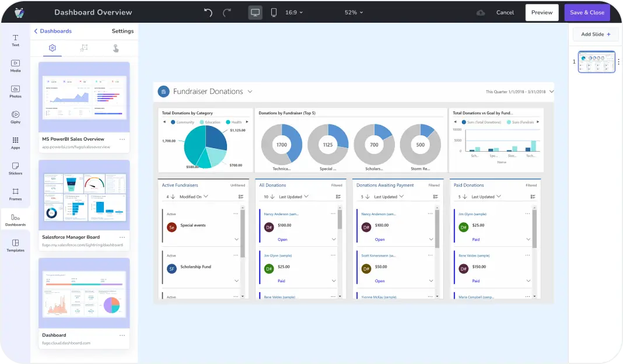Click the 1700 Technical donut chart
This screenshot has height=364, width=623.
click(x=282, y=145)
